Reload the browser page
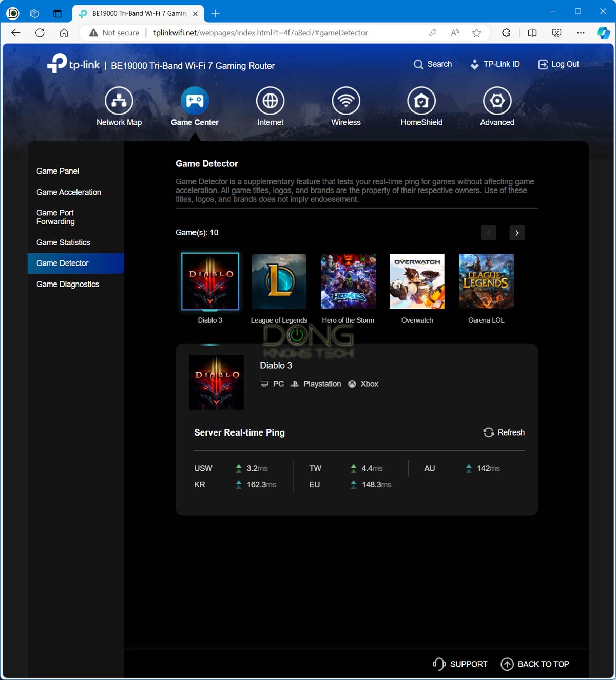This screenshot has height=680, width=616. (x=40, y=33)
